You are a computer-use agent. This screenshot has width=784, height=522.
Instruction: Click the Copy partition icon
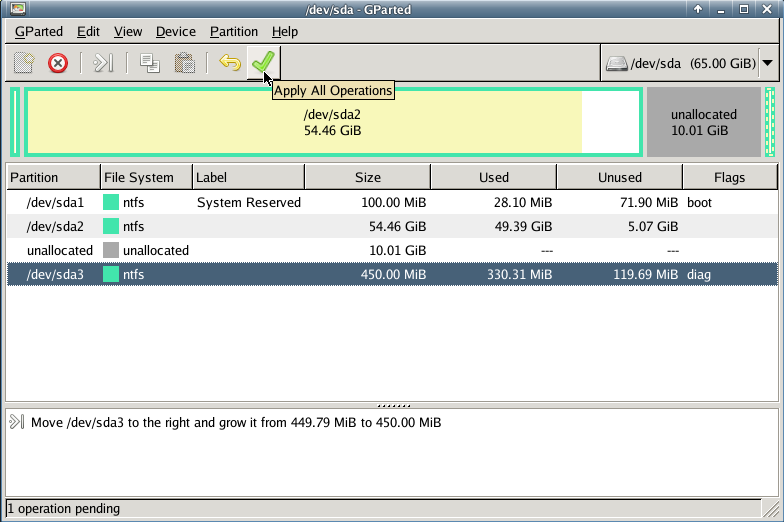[x=150, y=63]
